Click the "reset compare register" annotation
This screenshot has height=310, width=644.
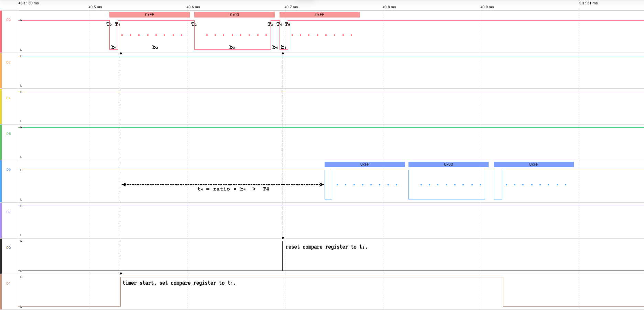pos(326,247)
